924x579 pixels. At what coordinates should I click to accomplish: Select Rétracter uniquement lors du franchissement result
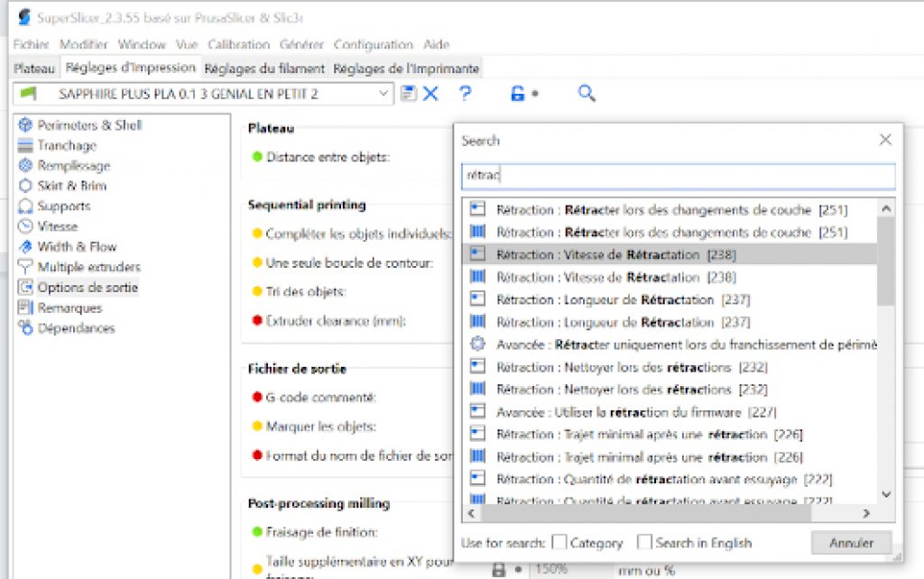pos(670,344)
